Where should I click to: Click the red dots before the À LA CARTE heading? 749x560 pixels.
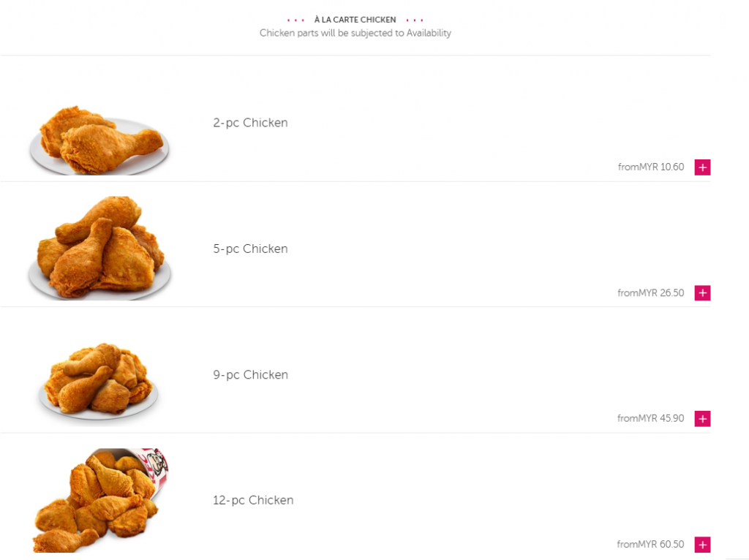pyautogui.click(x=296, y=20)
